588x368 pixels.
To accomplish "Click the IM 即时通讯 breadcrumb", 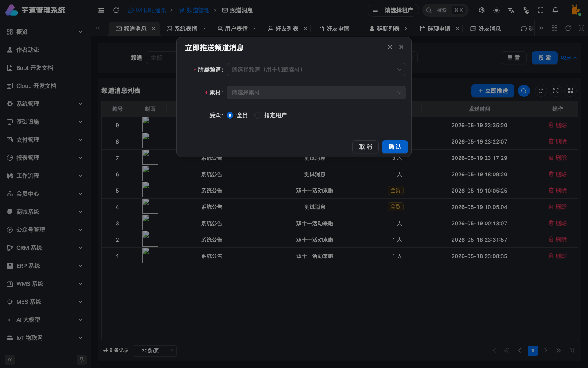I will click(x=147, y=10).
